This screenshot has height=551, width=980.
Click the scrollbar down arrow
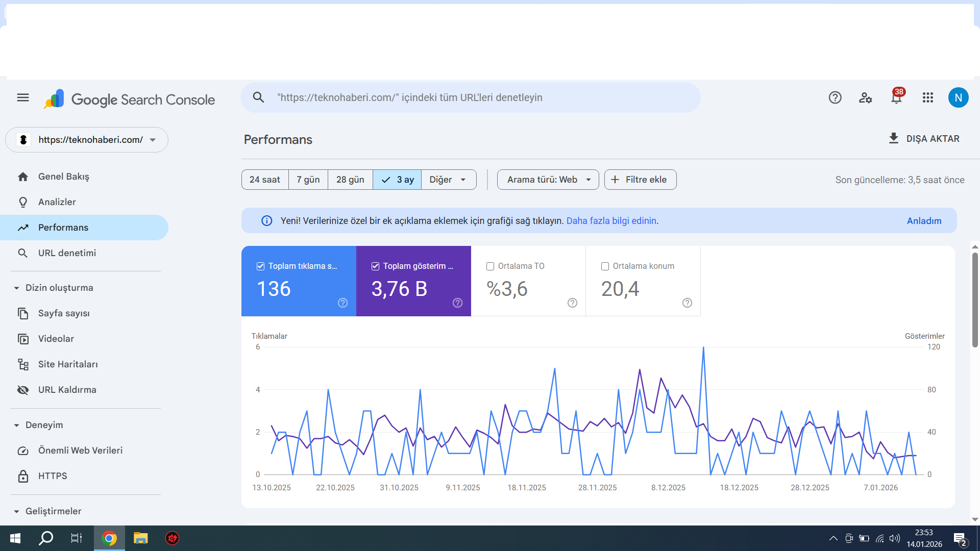click(975, 519)
